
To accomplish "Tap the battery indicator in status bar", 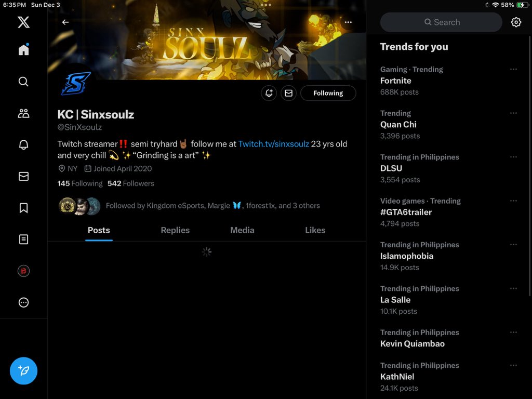I will tap(522, 5).
